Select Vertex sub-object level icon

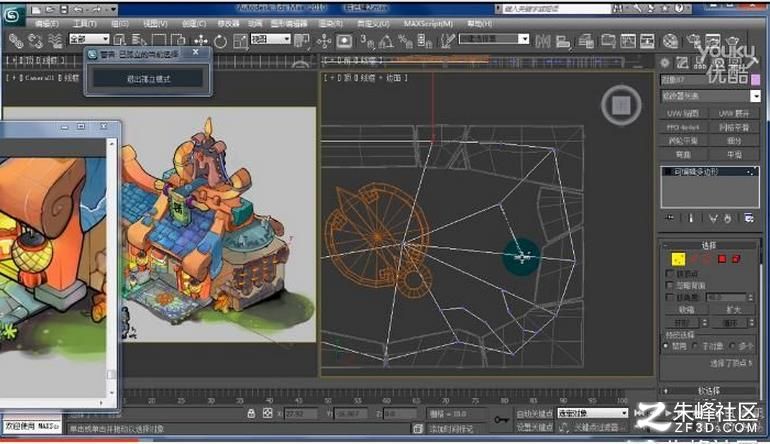click(x=678, y=259)
